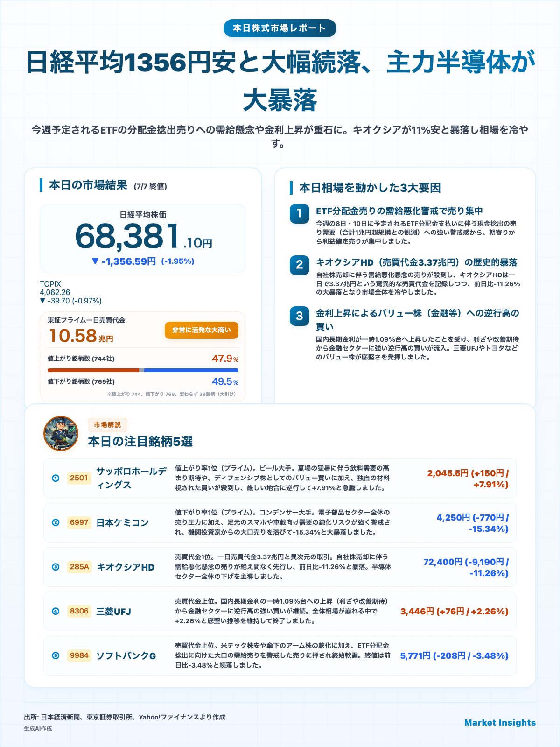The height and width of the screenshot is (747, 560).
Task: Click stock code tag 285A
Action: click(x=79, y=567)
